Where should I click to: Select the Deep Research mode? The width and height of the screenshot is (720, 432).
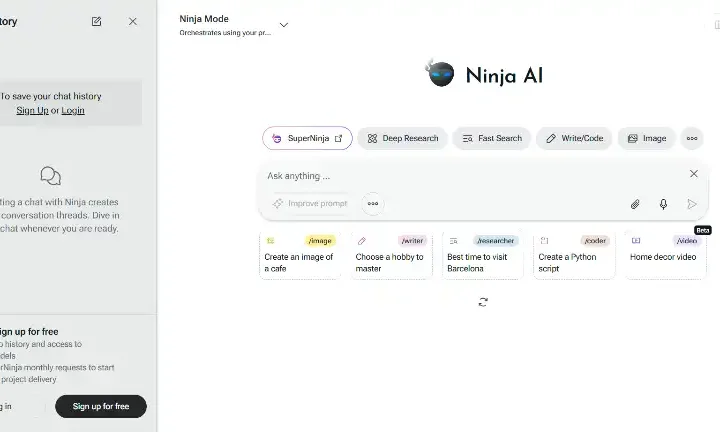click(403, 138)
